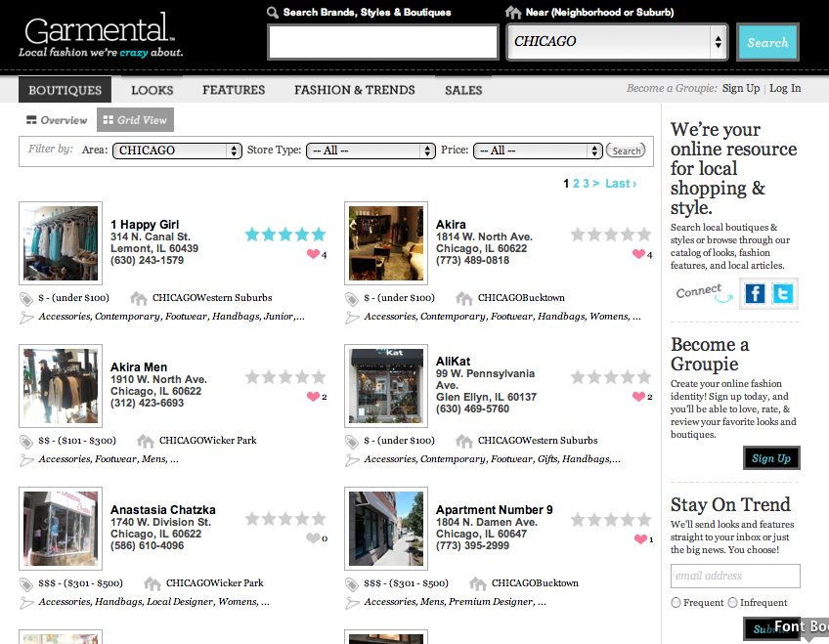Viewport: 829px width, 644px height.
Task: Open the Store Type filter dropdown
Action: (x=371, y=150)
